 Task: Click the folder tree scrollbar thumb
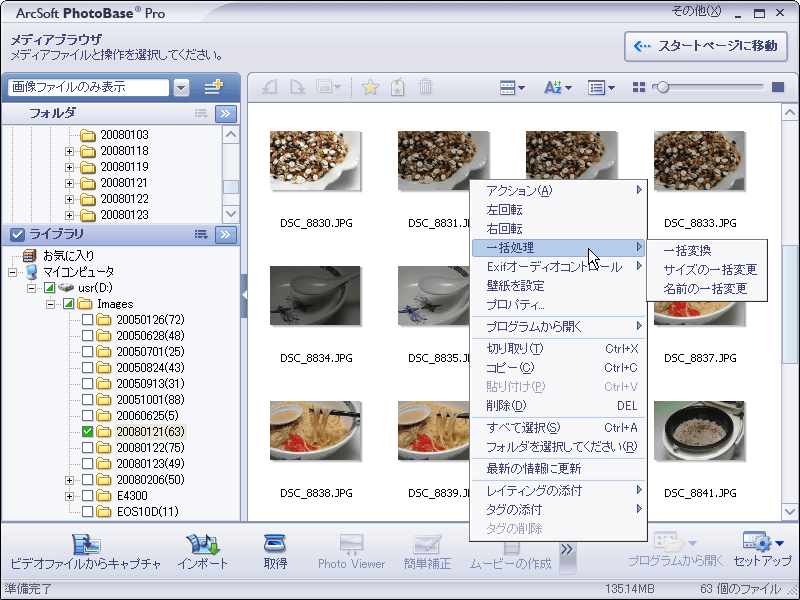click(231, 187)
